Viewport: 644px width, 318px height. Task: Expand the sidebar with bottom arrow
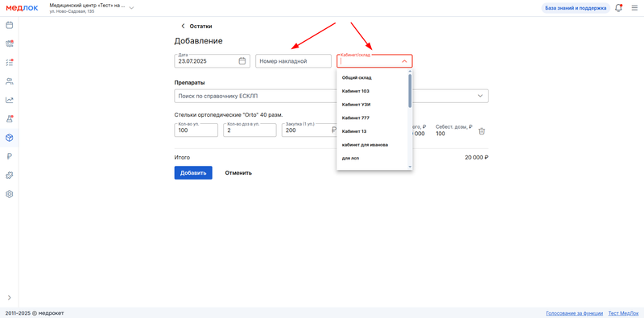[x=9, y=297]
